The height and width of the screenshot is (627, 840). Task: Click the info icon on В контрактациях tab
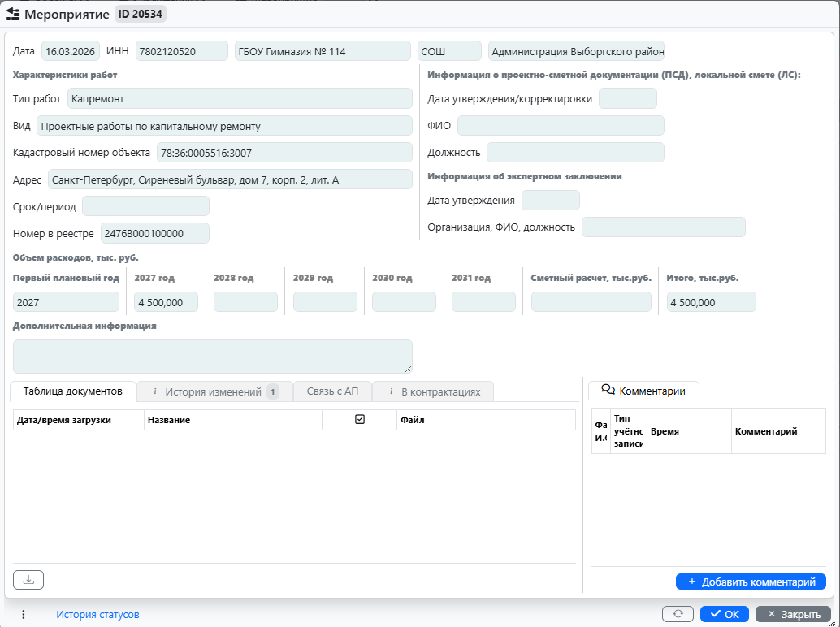(x=391, y=391)
